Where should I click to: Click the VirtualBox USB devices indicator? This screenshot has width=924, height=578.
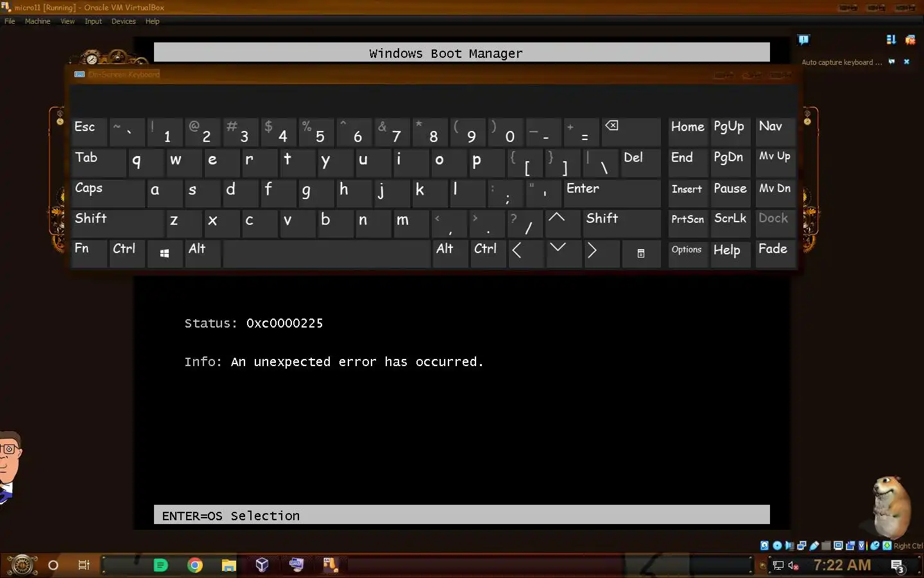click(814, 546)
